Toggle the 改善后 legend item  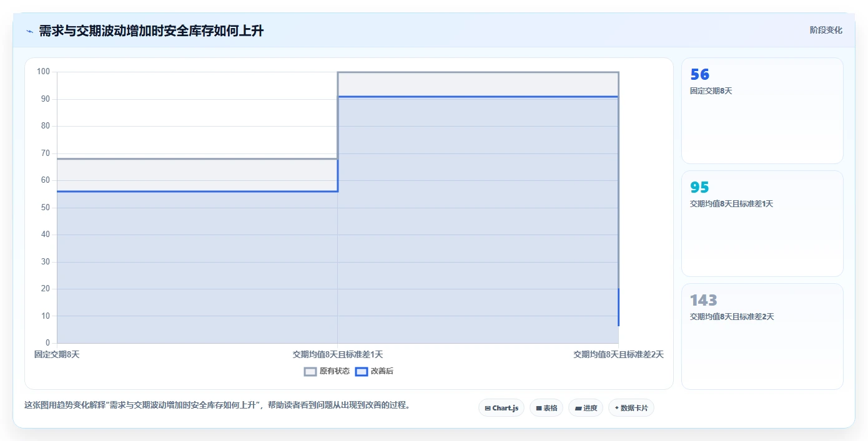point(374,371)
